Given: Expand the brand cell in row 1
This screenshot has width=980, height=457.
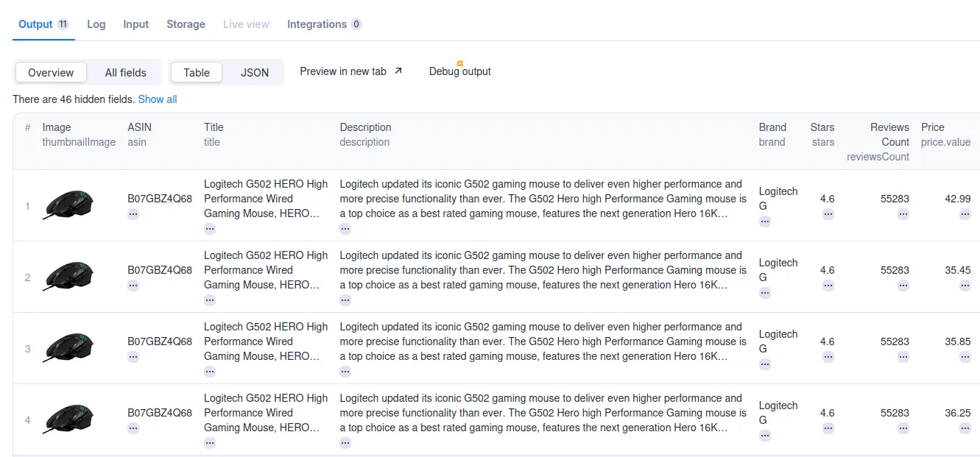Looking at the screenshot, I should click(765, 222).
